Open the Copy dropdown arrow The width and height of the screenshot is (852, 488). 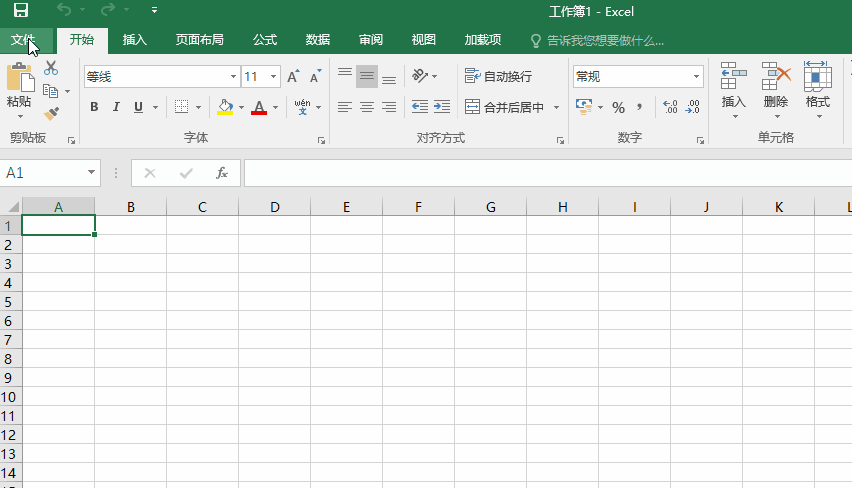click(67, 91)
